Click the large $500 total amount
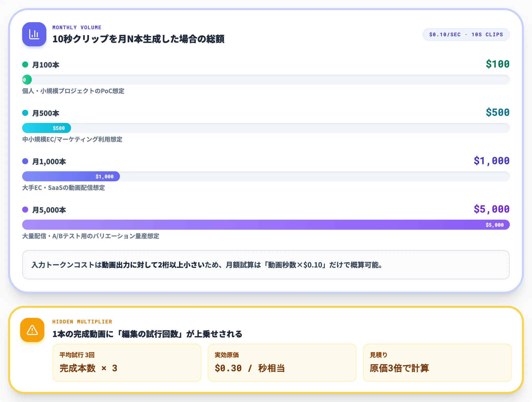 tap(497, 112)
